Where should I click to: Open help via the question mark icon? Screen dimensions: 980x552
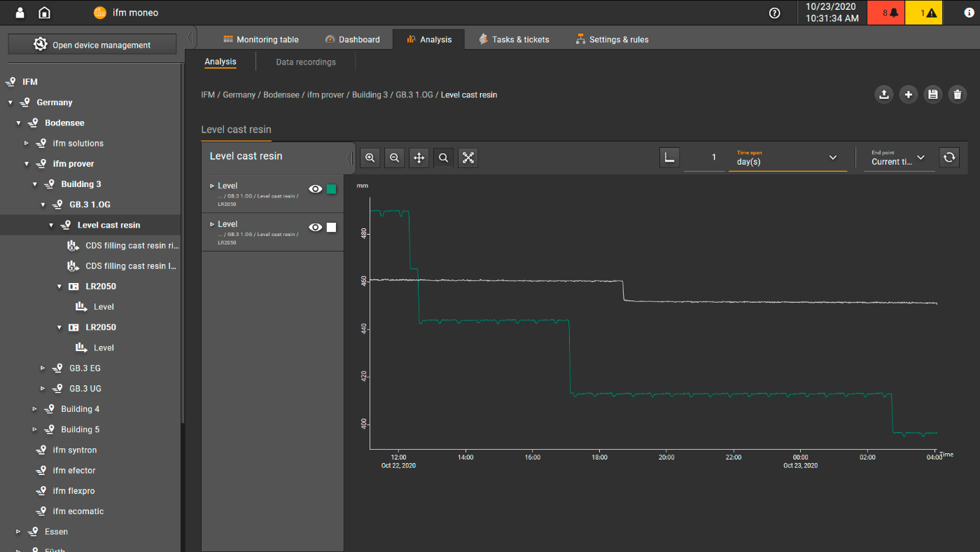tap(773, 13)
